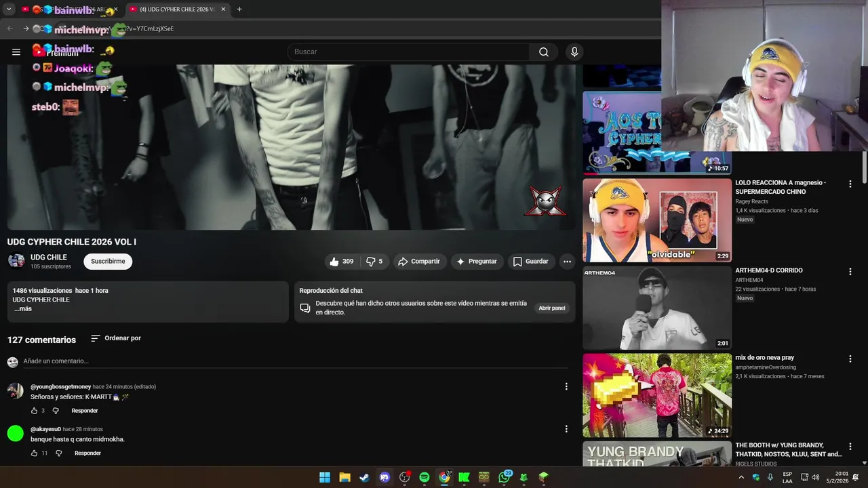Expand description with ...más
Viewport: 868px width, 488px height.
(22, 308)
